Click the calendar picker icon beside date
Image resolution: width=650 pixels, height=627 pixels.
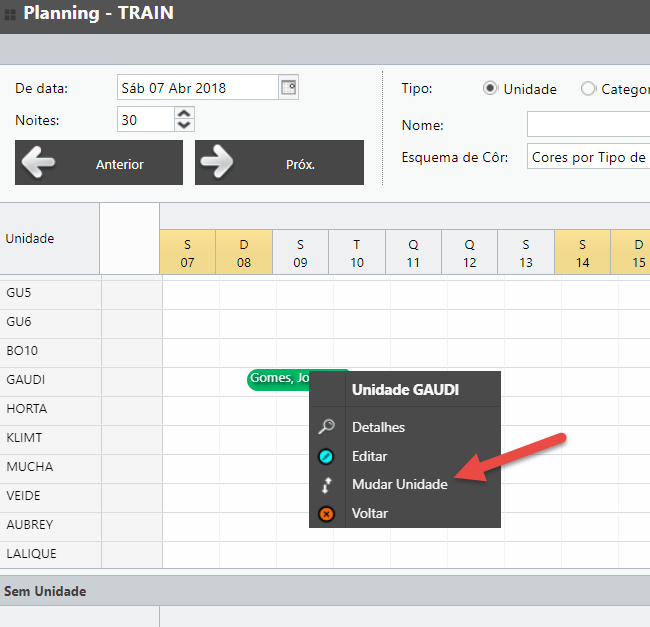(287, 87)
